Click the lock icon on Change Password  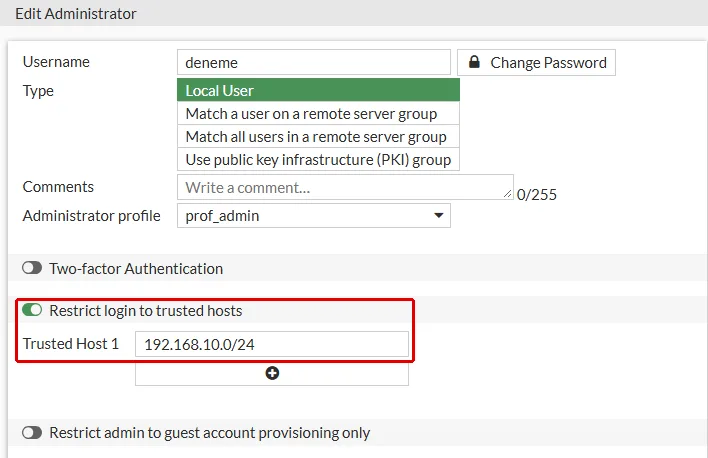pos(474,61)
